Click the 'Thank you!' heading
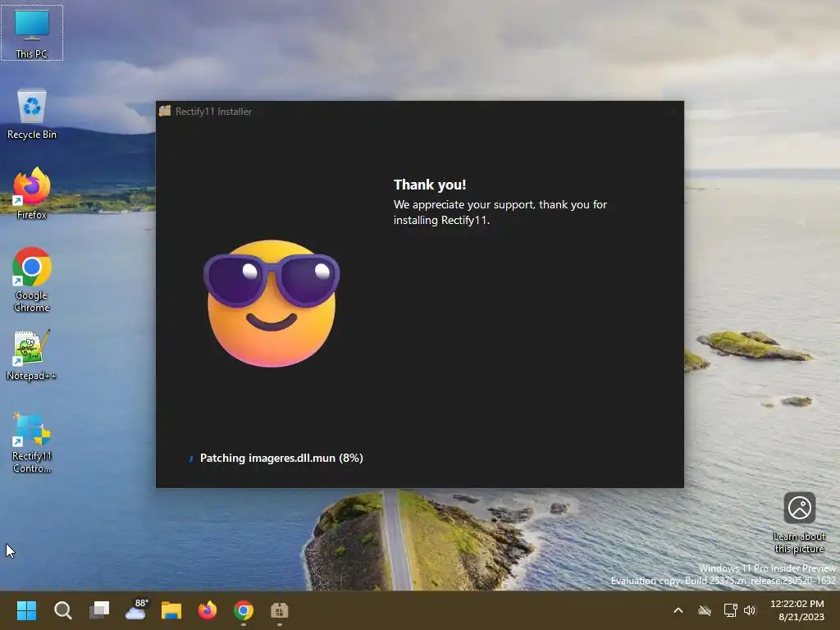The width and height of the screenshot is (840, 630). 430,185
